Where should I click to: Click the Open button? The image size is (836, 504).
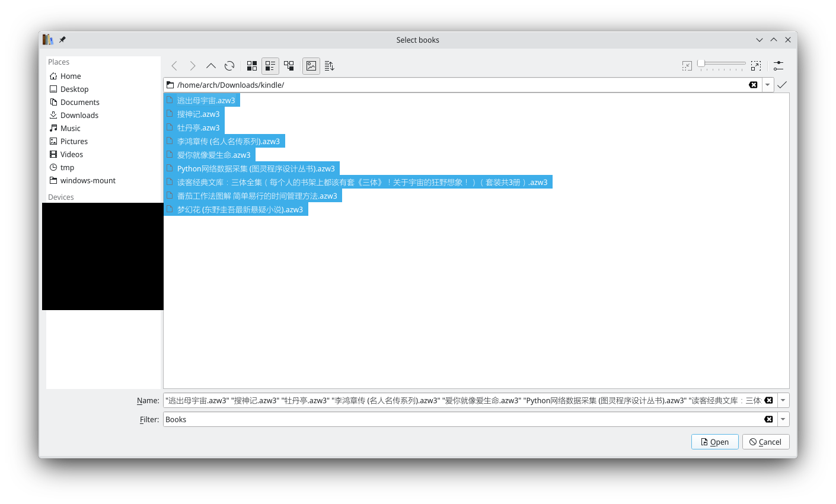(x=714, y=442)
